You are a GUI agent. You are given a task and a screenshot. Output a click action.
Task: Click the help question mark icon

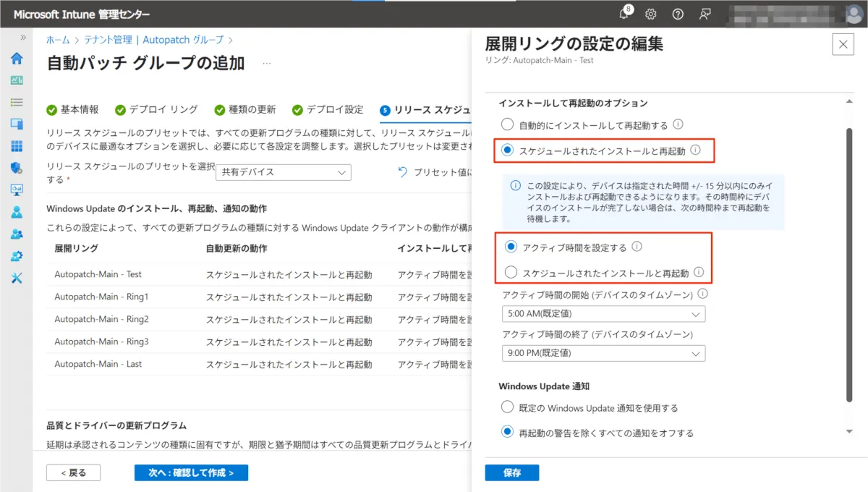[678, 14]
